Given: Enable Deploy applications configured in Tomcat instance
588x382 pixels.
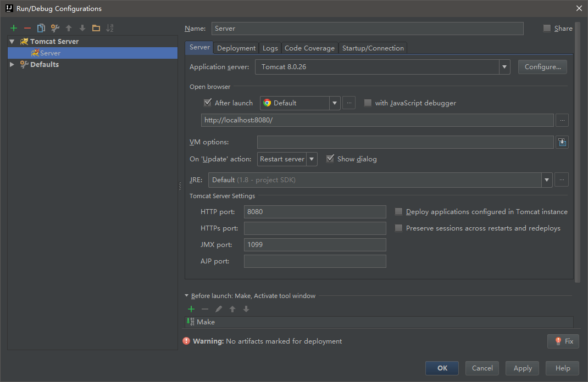Looking at the screenshot, I should pos(398,212).
